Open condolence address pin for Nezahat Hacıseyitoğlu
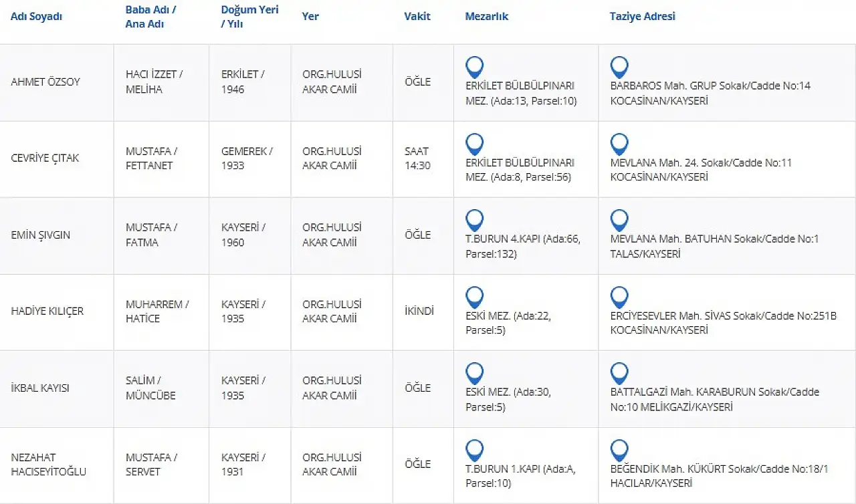 coord(619,450)
